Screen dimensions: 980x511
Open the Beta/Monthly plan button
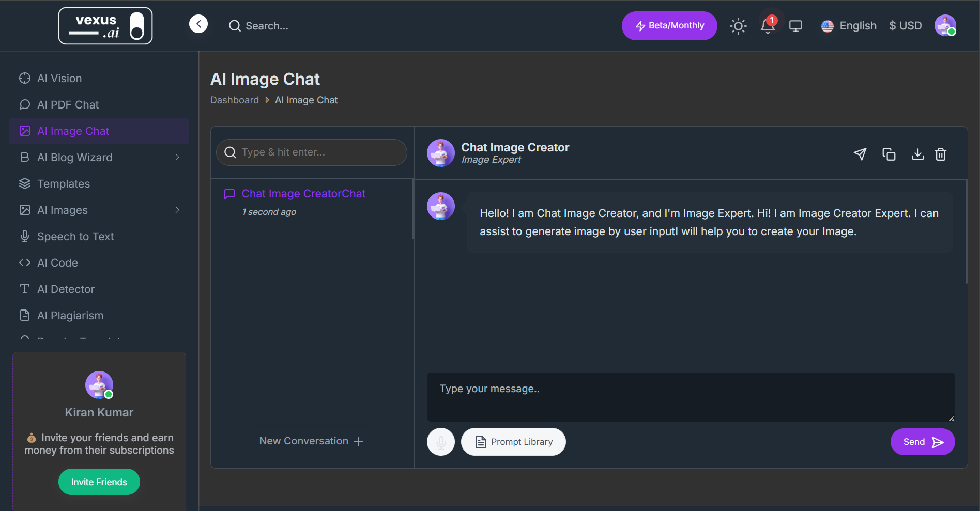(x=669, y=26)
